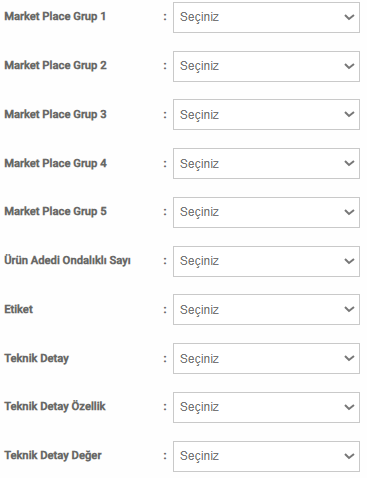
Task: Click the Etiket field label
Action: tap(19, 309)
